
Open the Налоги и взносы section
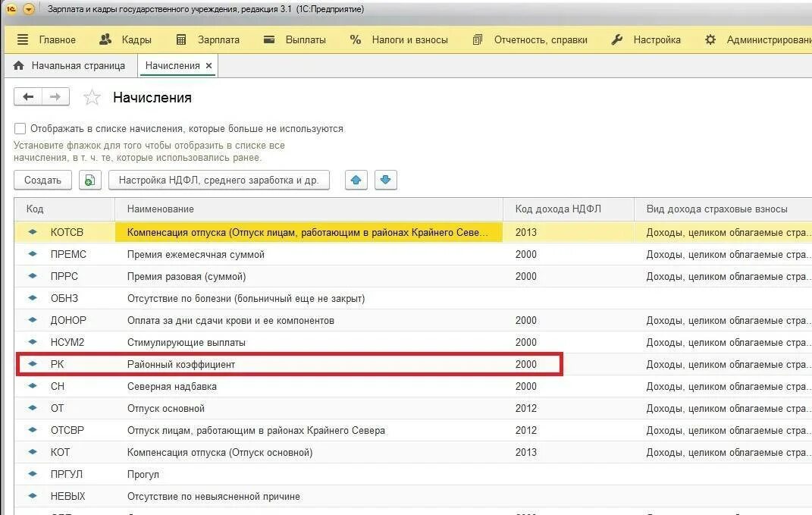pyautogui.click(x=409, y=40)
